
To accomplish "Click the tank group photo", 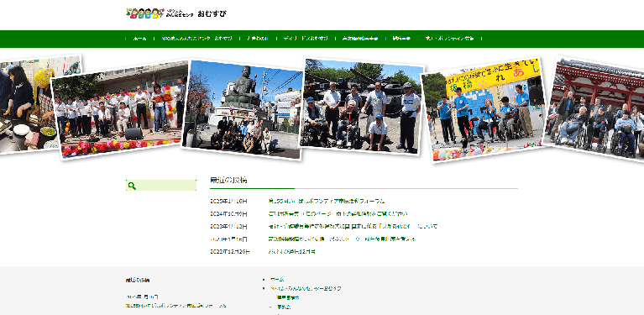I will point(361,107).
